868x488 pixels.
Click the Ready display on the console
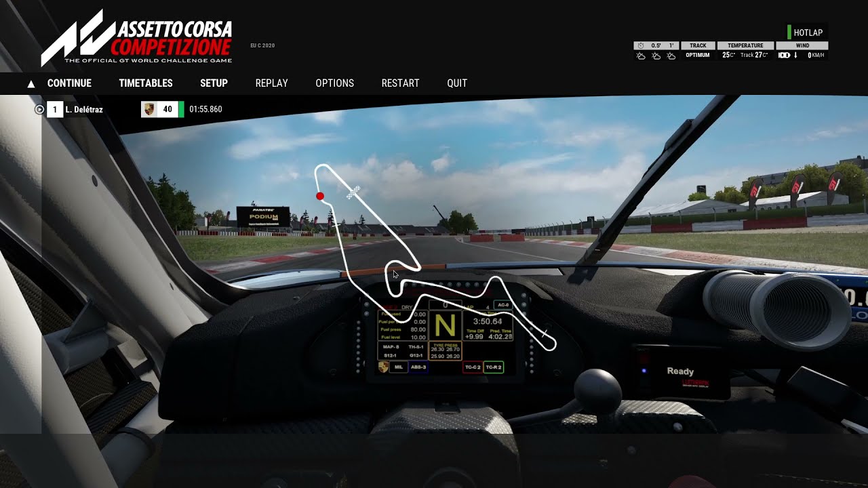tap(680, 371)
